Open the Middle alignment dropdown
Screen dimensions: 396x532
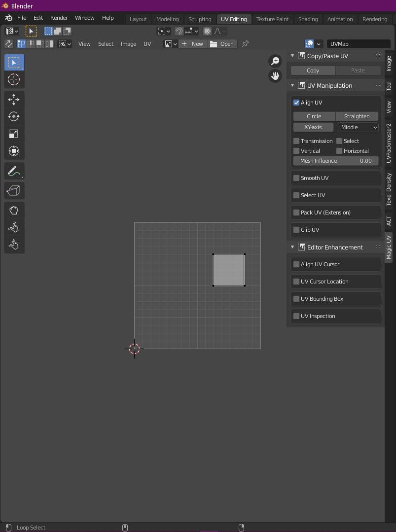[x=358, y=127]
